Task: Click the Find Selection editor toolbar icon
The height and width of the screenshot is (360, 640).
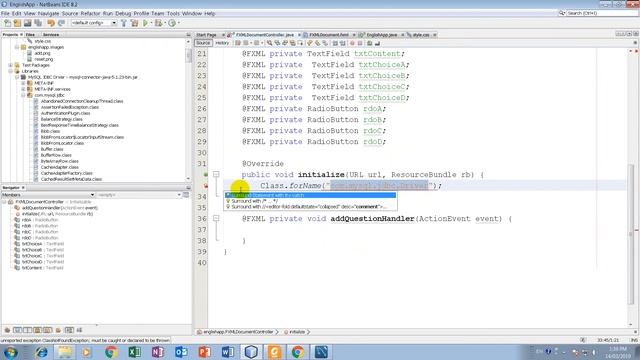Action: pos(269,43)
